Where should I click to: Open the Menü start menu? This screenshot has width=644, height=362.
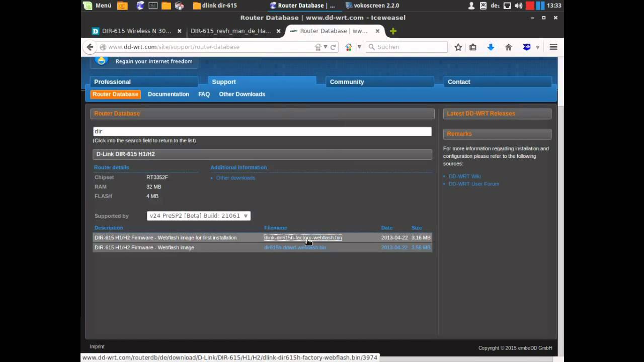pyautogui.click(x=98, y=6)
